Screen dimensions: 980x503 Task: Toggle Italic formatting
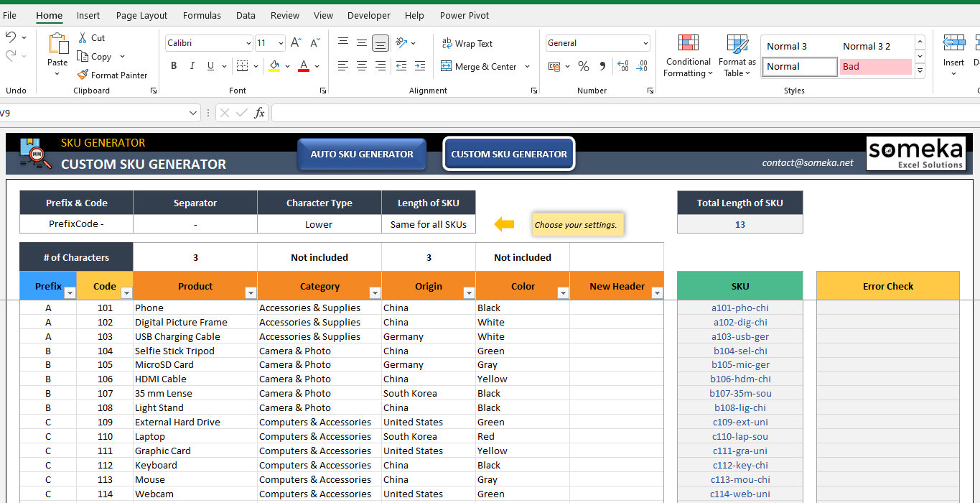pos(192,65)
